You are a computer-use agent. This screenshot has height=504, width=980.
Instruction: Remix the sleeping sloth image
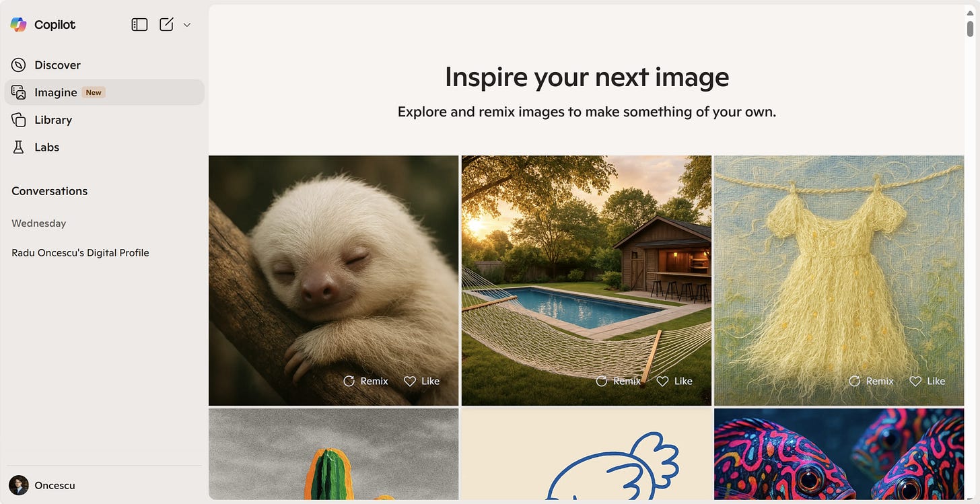(365, 381)
